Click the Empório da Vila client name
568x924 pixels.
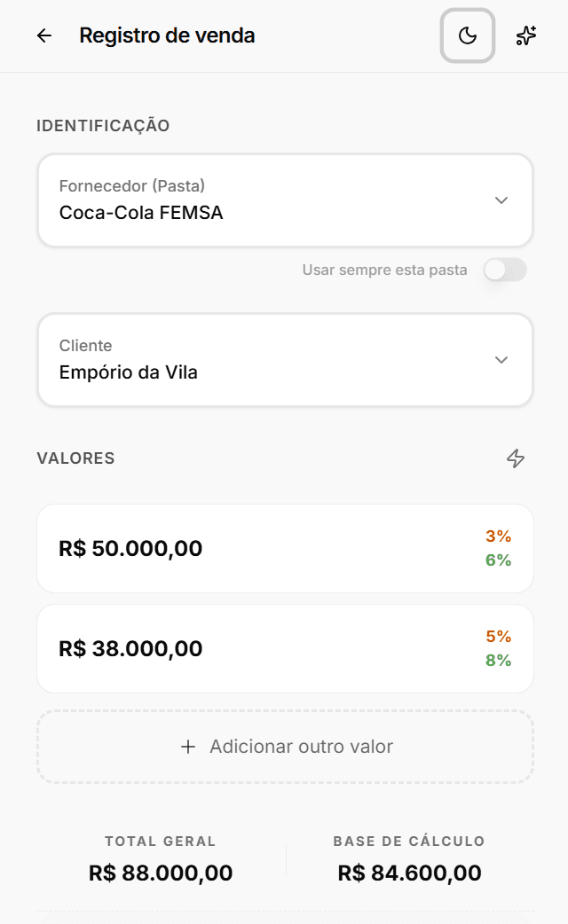pos(130,372)
